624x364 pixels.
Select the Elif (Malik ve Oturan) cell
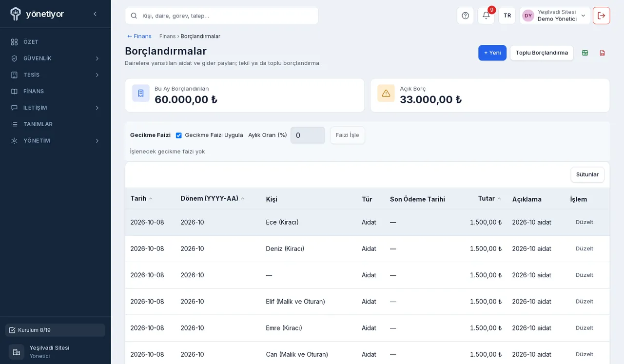(295, 302)
